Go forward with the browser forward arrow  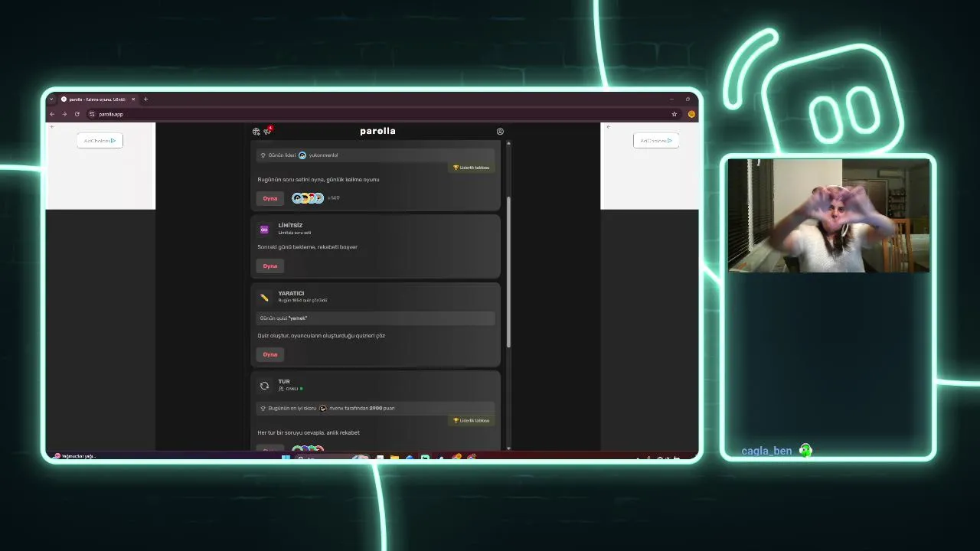[x=64, y=114]
